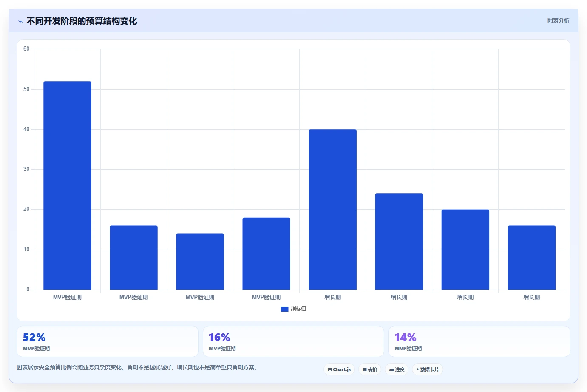Click the y-axis label 50
Screen dimensions: 587x392
click(x=26, y=89)
